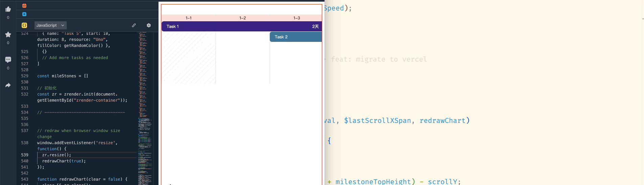The image size is (644, 185).
Task: Click the 'redrawChart(true);' code line
Action: coord(64,161)
